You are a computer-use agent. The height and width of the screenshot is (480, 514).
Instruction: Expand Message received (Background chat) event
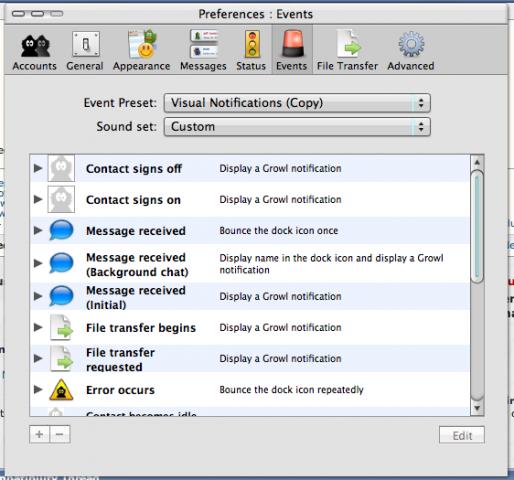point(38,263)
